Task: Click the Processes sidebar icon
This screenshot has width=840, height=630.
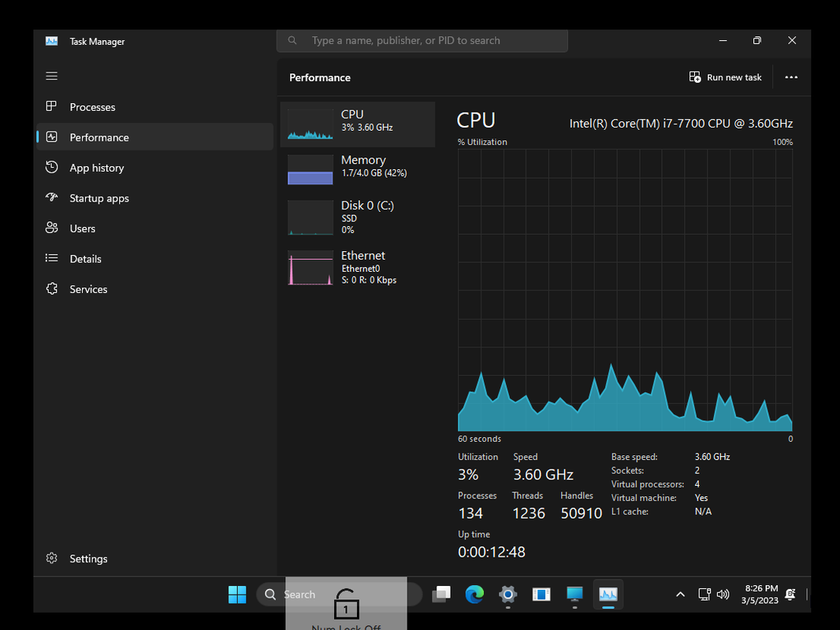Action: point(51,106)
